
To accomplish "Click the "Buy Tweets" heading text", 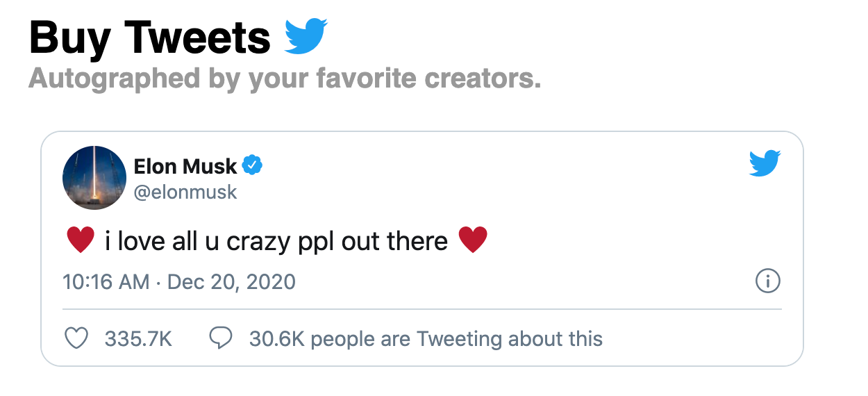I will 150,38.
